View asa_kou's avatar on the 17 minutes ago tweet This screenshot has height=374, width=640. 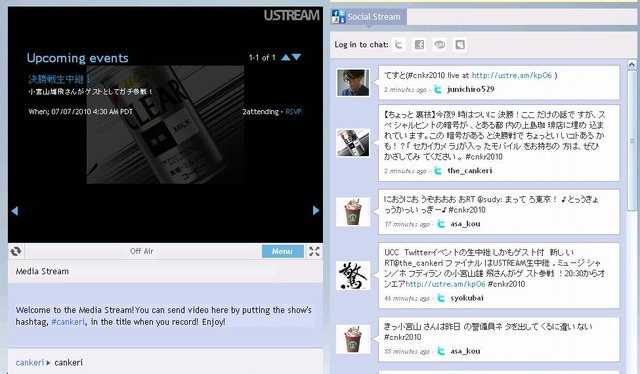pos(353,212)
